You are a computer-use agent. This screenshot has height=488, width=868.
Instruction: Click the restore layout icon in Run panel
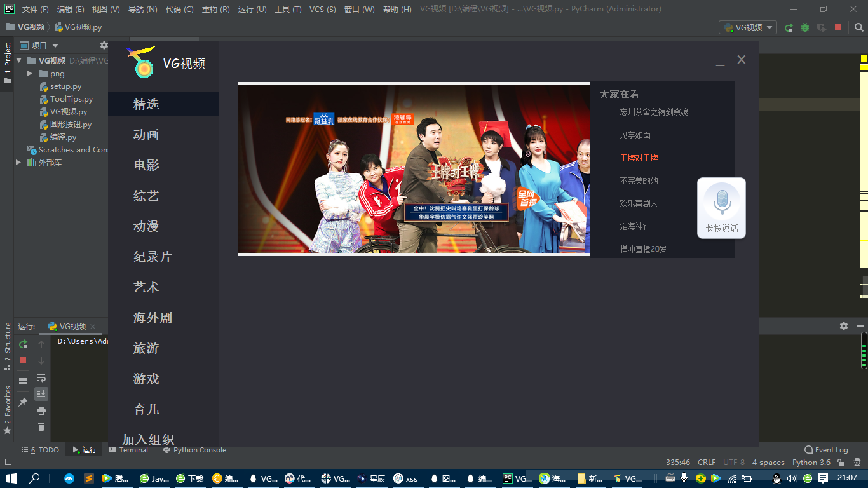23,381
